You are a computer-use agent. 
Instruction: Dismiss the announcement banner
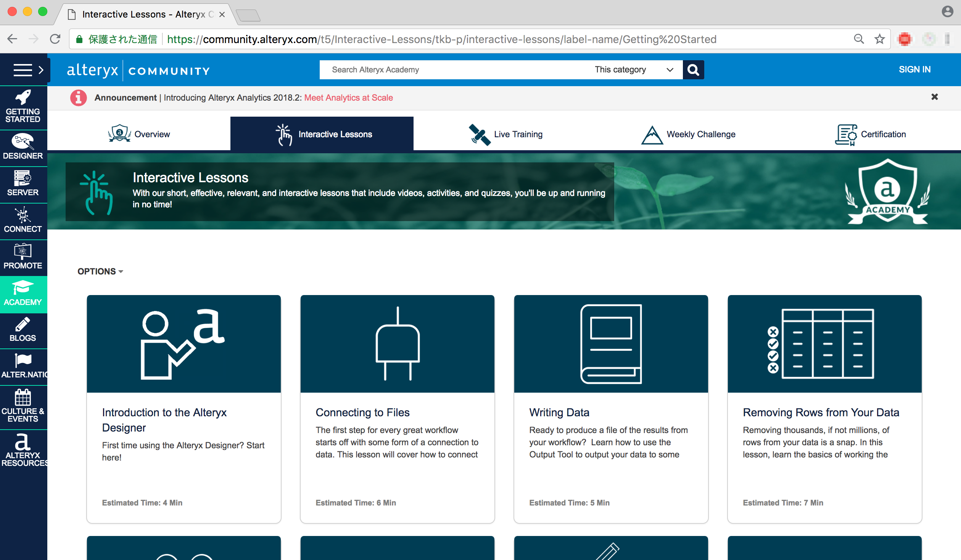coord(934,97)
